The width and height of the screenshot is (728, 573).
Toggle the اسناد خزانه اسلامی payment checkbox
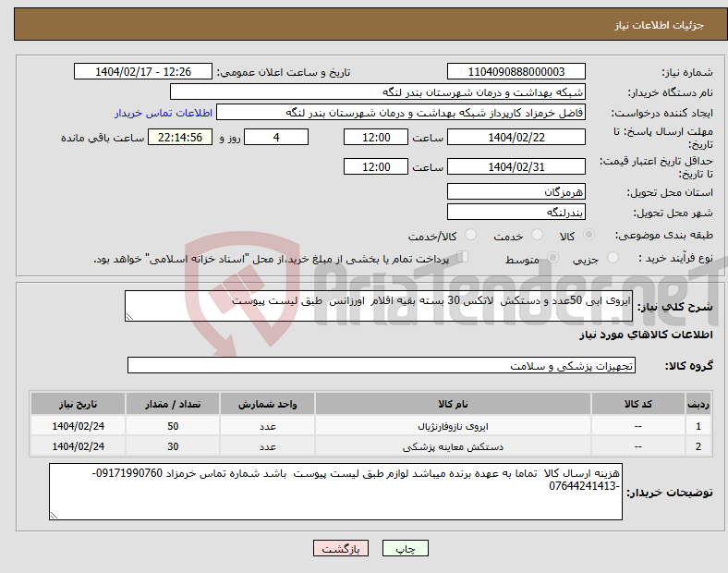click(463, 257)
